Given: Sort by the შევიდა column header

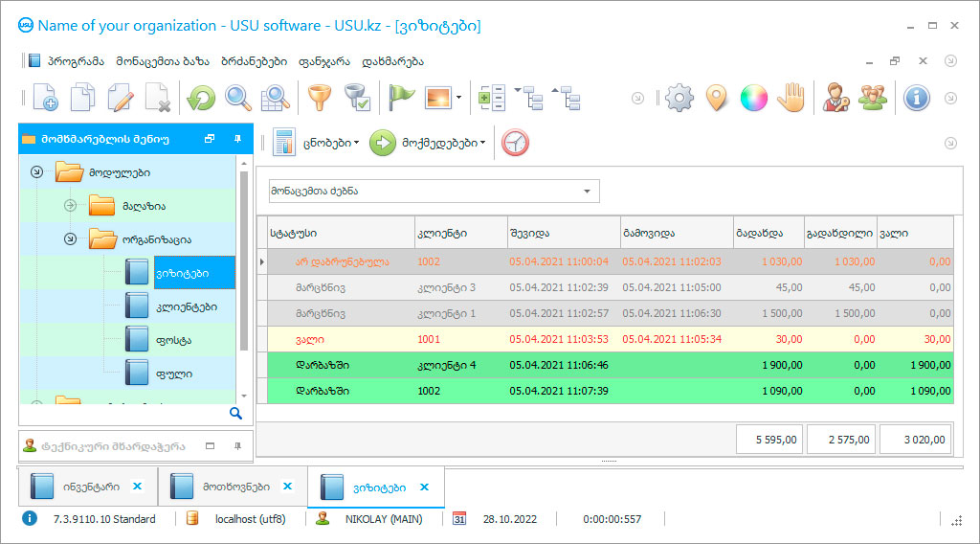Looking at the screenshot, I should (x=564, y=233).
